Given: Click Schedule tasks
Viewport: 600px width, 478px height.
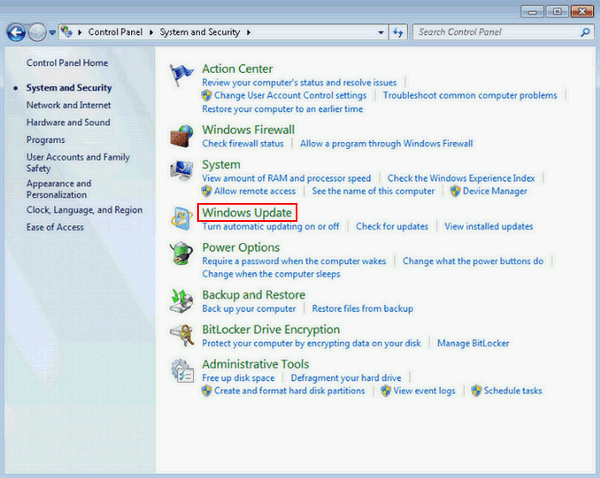Looking at the screenshot, I should tap(513, 391).
